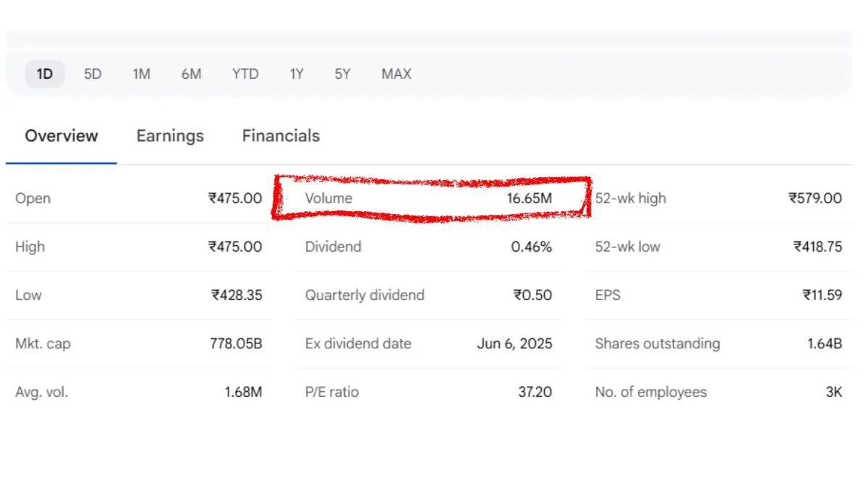Click the Open label

[33, 198]
